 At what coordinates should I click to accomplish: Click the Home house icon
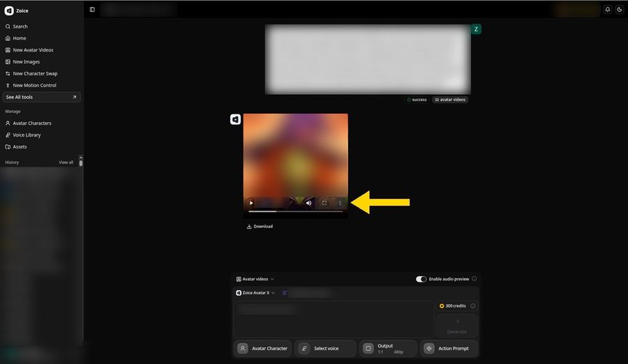pos(8,38)
